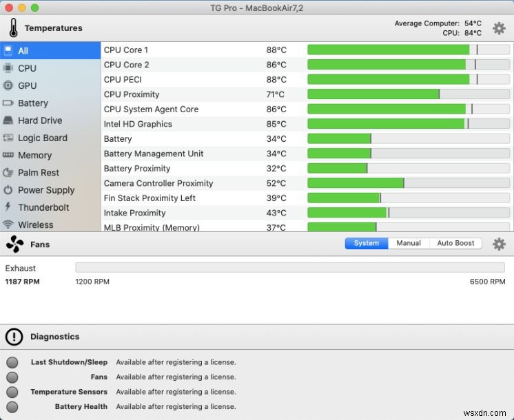This screenshot has width=514, height=420.
Task: Click the Battery Health status indicator
Action: click(12, 407)
